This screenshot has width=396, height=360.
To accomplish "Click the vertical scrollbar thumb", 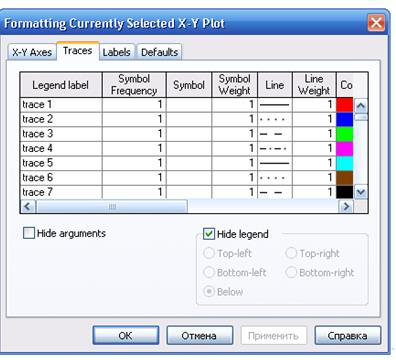I will click(x=361, y=117).
